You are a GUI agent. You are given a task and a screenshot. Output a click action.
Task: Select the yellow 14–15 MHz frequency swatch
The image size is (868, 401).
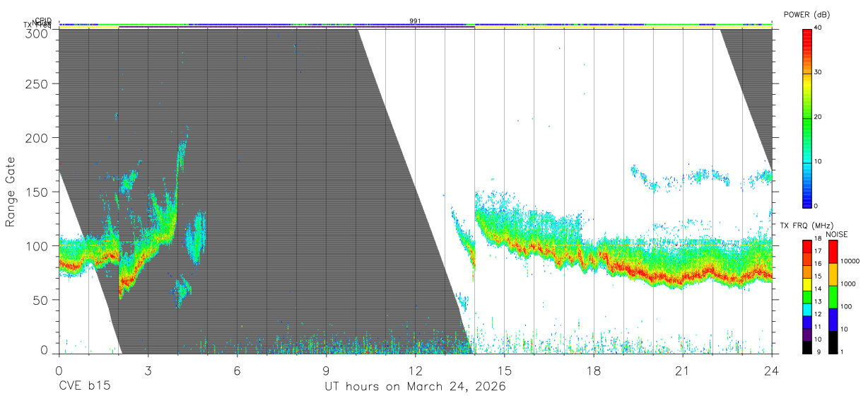point(807,284)
